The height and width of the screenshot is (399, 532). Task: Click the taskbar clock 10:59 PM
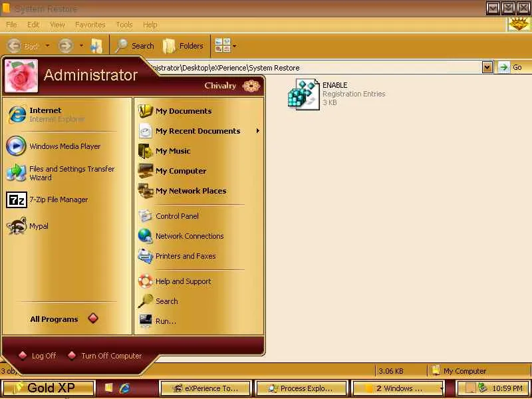(507, 388)
